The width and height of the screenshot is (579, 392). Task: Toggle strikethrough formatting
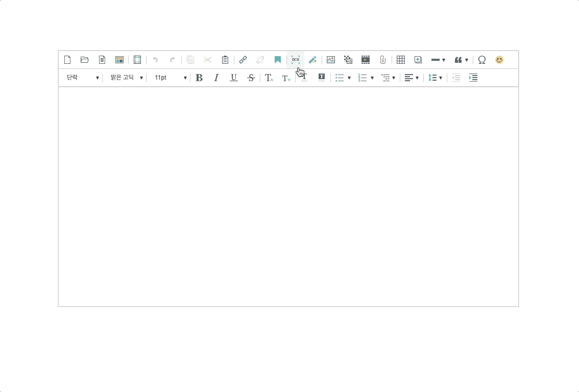pos(251,78)
